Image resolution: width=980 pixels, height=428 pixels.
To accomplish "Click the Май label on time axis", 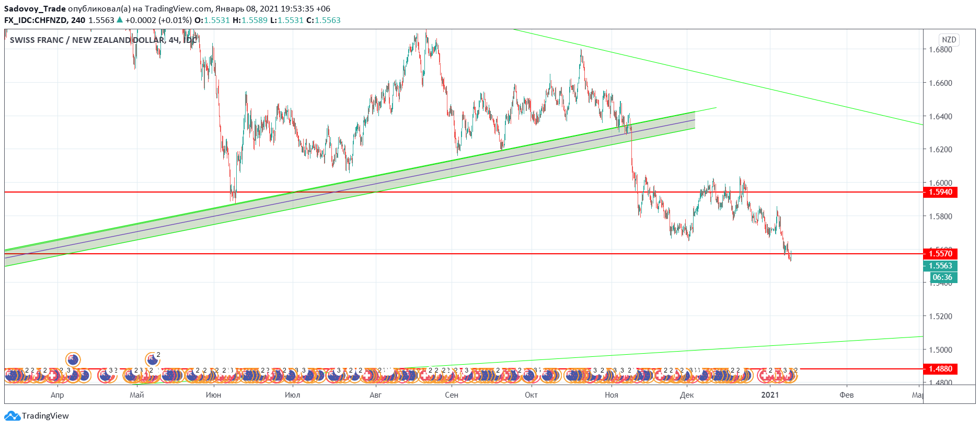I will coord(137,395).
